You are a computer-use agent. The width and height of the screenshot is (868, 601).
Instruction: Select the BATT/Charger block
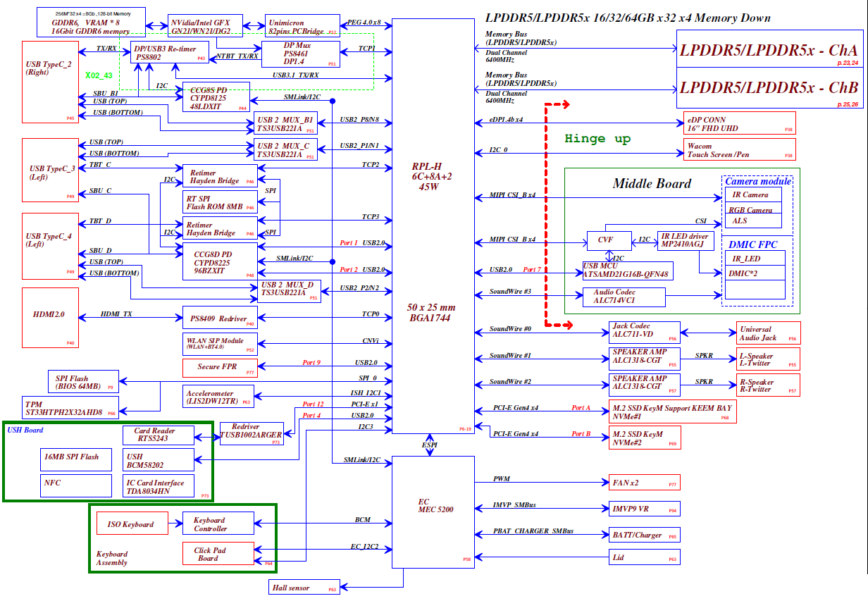coord(644,535)
